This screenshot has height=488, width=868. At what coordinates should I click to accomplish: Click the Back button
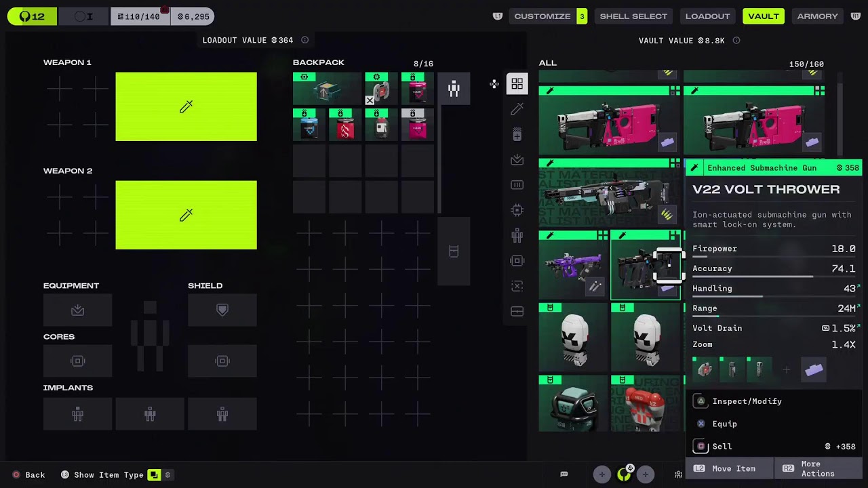point(29,475)
